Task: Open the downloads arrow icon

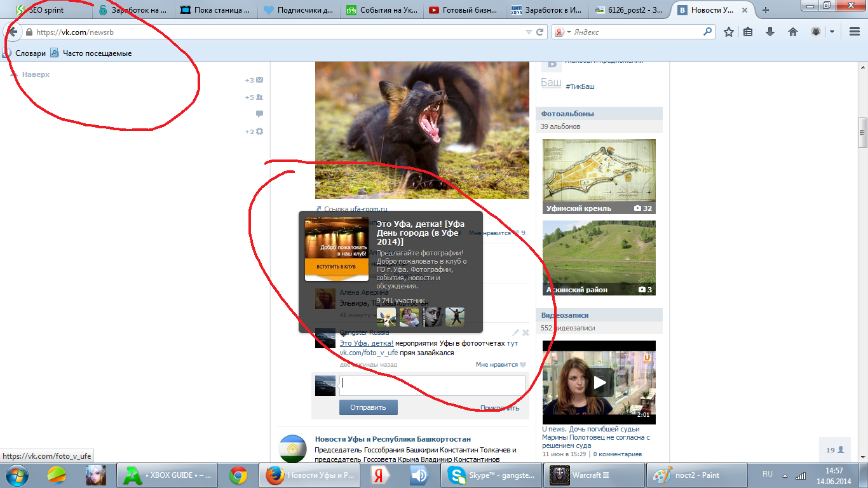Action: point(770,32)
